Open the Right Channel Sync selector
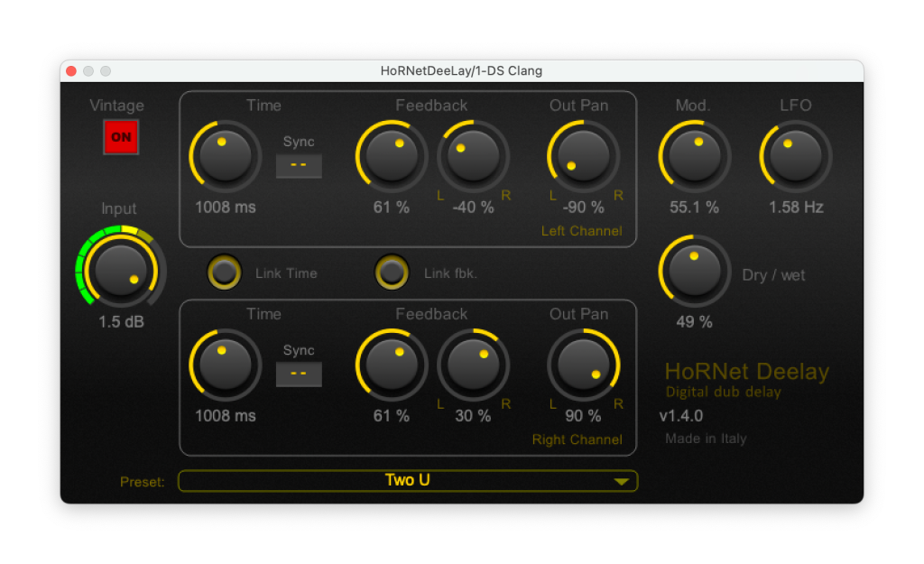 coord(299,374)
